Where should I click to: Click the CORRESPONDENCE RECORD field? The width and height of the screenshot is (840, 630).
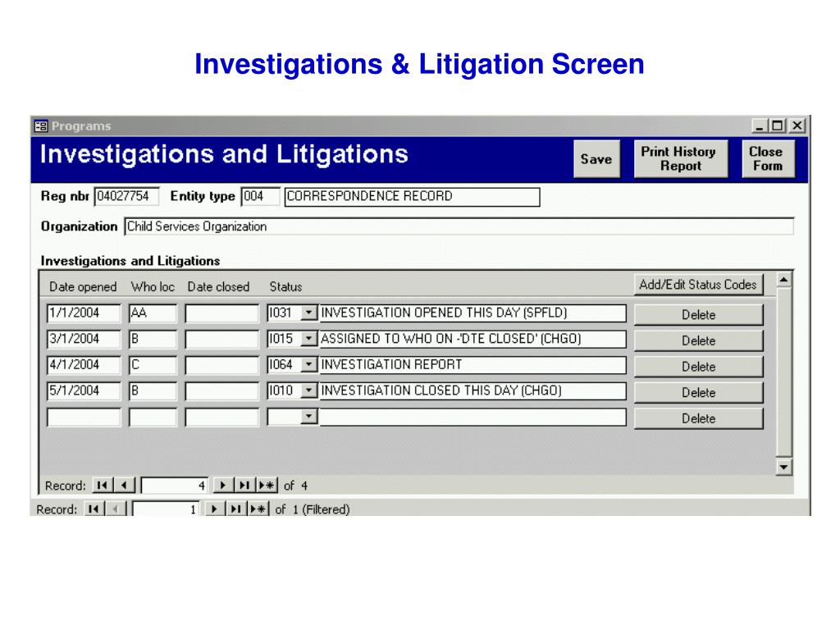coord(412,197)
